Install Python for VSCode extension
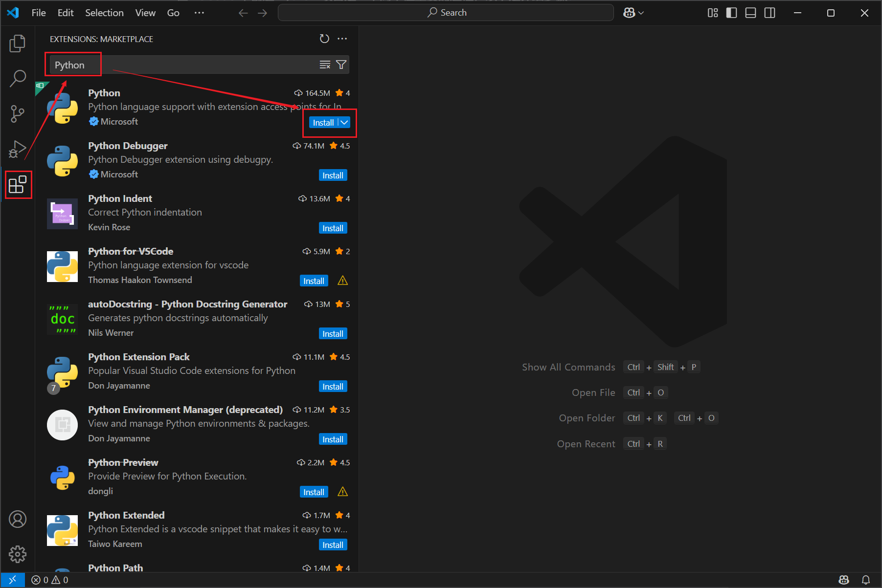This screenshot has height=588, width=882. coord(314,281)
